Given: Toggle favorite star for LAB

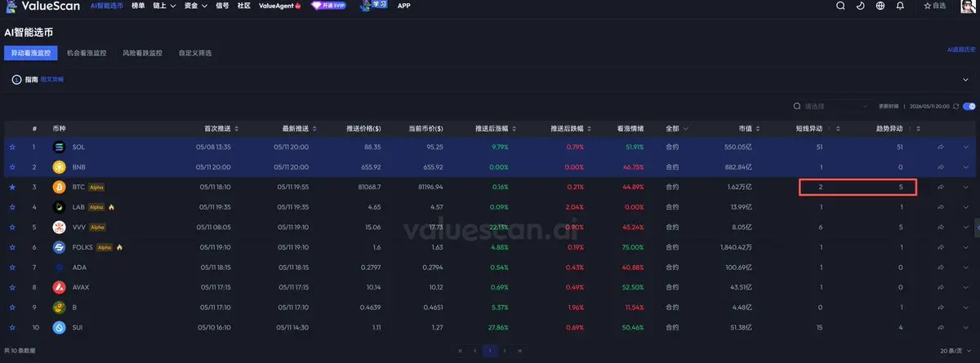Looking at the screenshot, I should [x=12, y=207].
